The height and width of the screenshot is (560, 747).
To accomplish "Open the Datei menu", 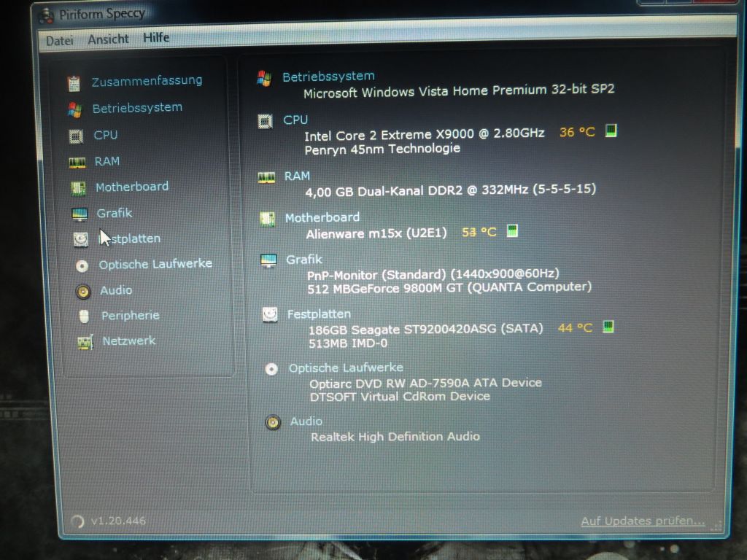I will coord(60,41).
